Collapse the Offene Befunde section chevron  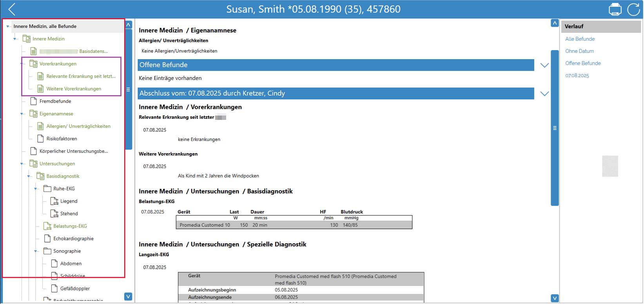point(544,65)
